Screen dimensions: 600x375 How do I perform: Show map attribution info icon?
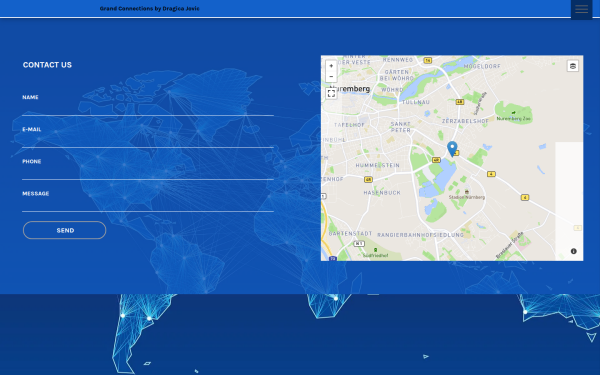pyautogui.click(x=573, y=251)
